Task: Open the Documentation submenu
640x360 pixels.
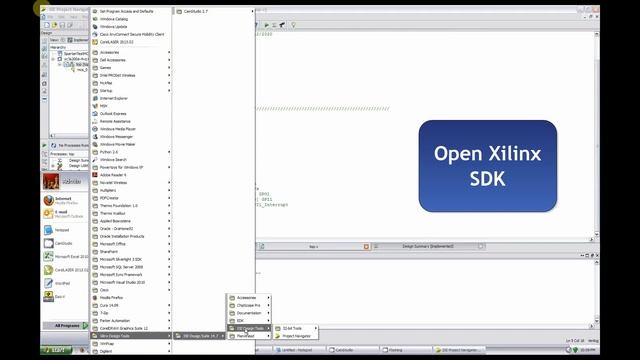Action: pos(249,313)
